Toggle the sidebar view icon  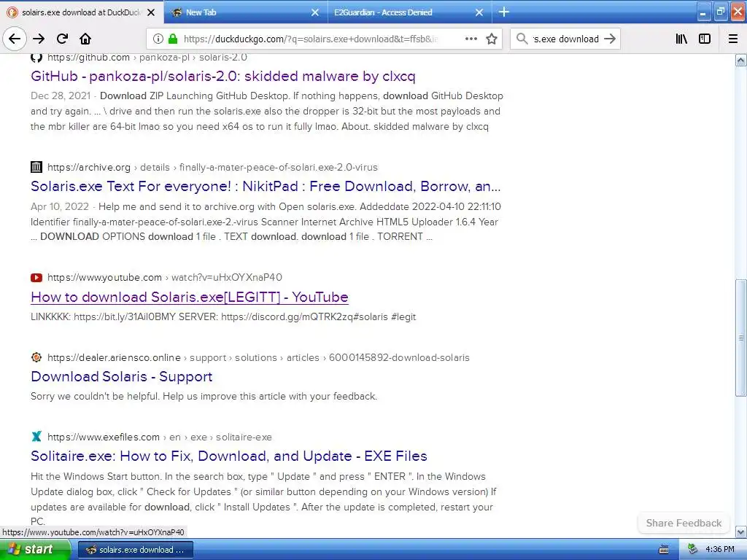click(705, 39)
